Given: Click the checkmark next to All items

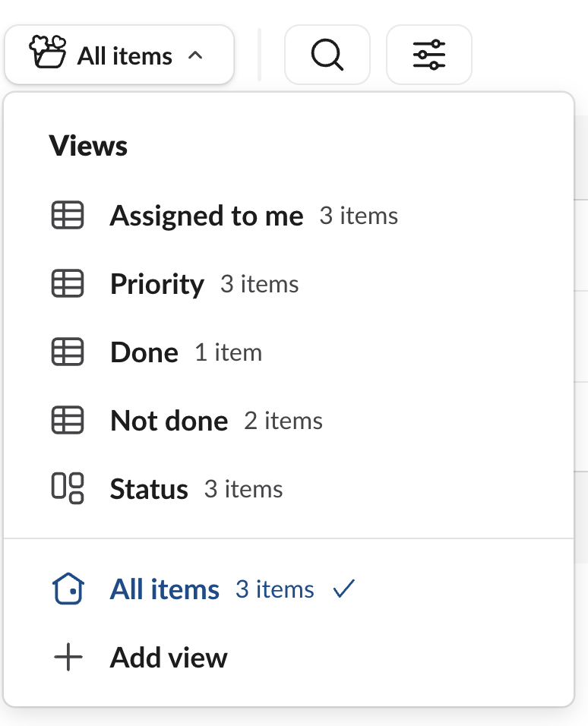Looking at the screenshot, I should pos(344,589).
